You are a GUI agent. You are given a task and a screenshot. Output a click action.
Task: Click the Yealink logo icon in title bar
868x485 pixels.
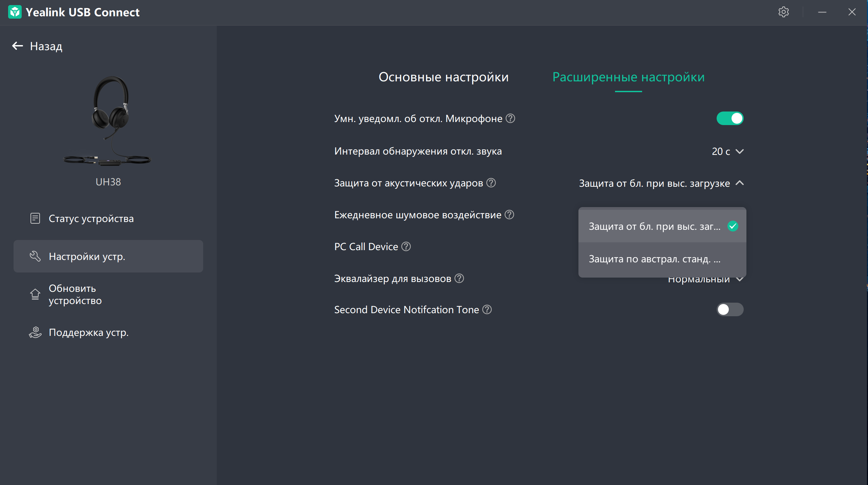click(15, 12)
